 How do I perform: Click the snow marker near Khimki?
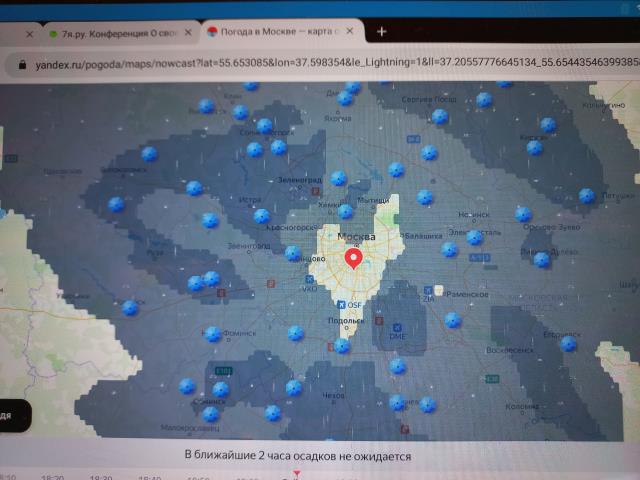click(345, 211)
